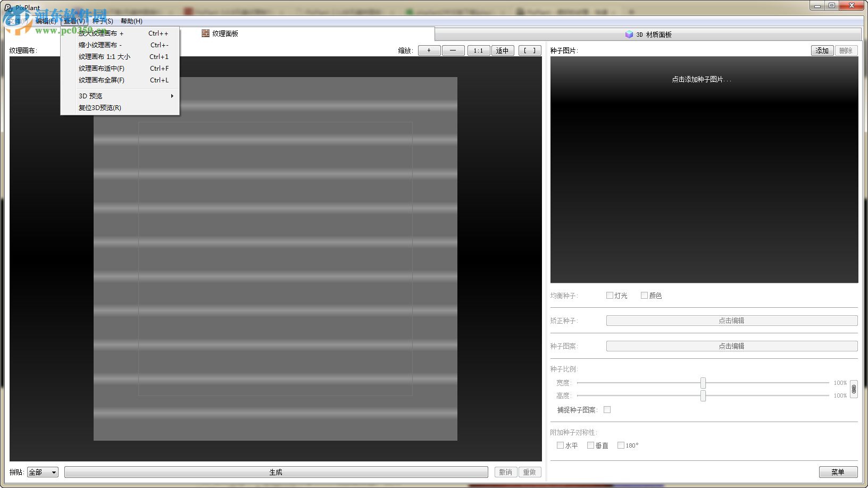Click the 撤销 undo button
This screenshot has height=488, width=868.
click(506, 472)
